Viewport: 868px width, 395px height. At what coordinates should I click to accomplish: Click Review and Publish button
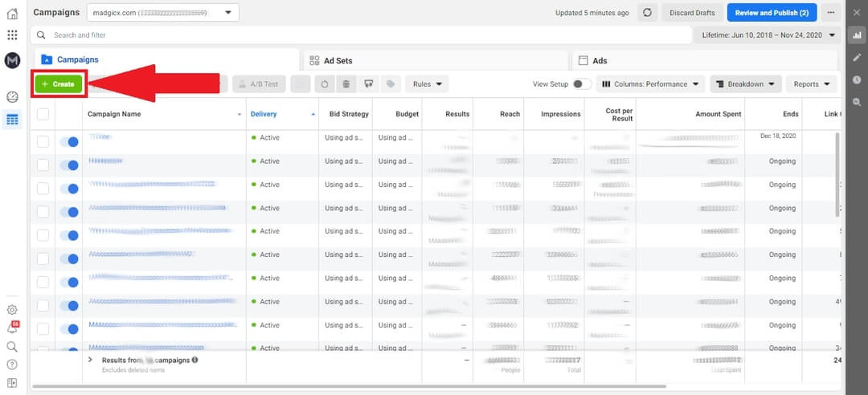pos(772,13)
